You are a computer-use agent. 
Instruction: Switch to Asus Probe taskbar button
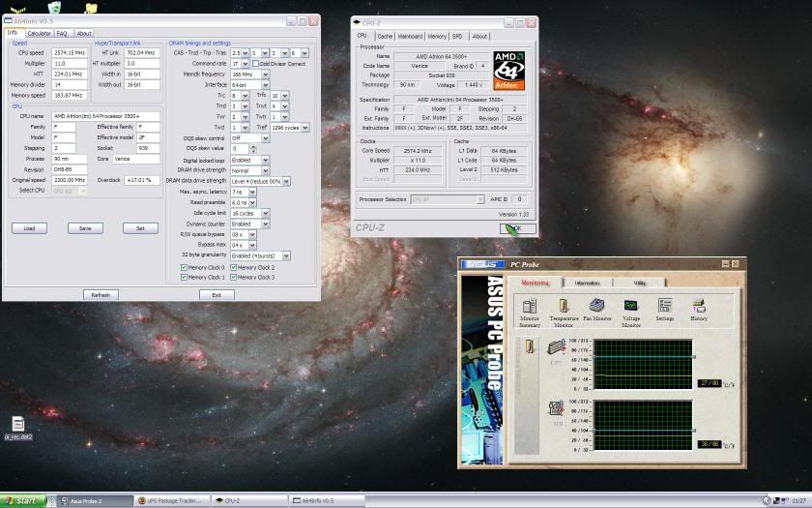pos(95,501)
